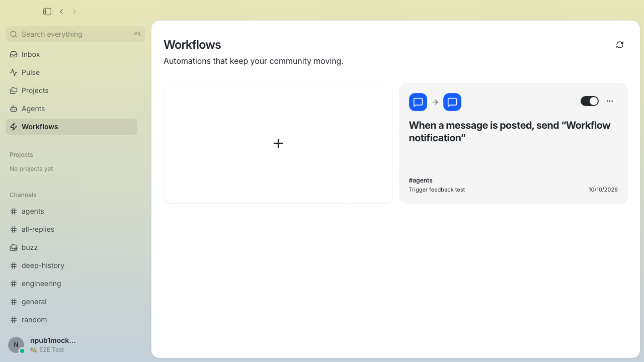Click the #agents tag on workflow card

421,180
